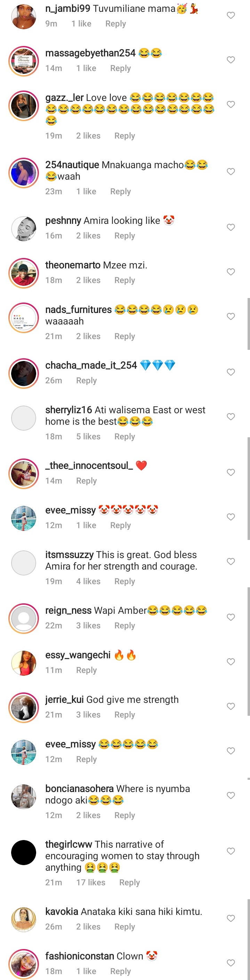Heart the peshnny Amira looking like comment
This screenshot has width=250, height=980.
231,227
